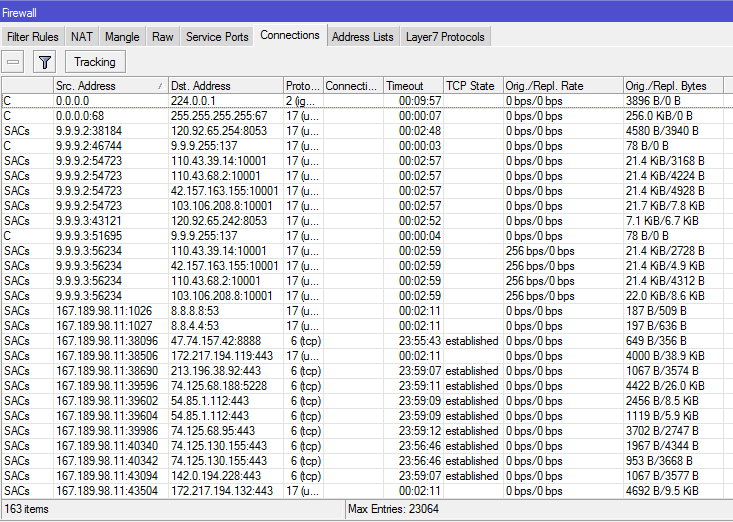Sort by Src. Address column header
The width and height of the screenshot is (733, 522).
pyautogui.click(x=110, y=86)
